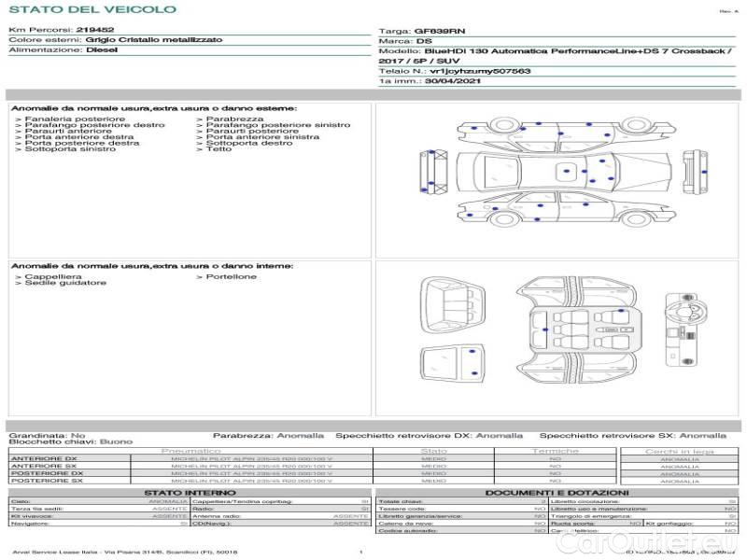Select the "Blocchetto chiavi: Buono" line
This screenshot has width=747, height=560.
(71, 441)
